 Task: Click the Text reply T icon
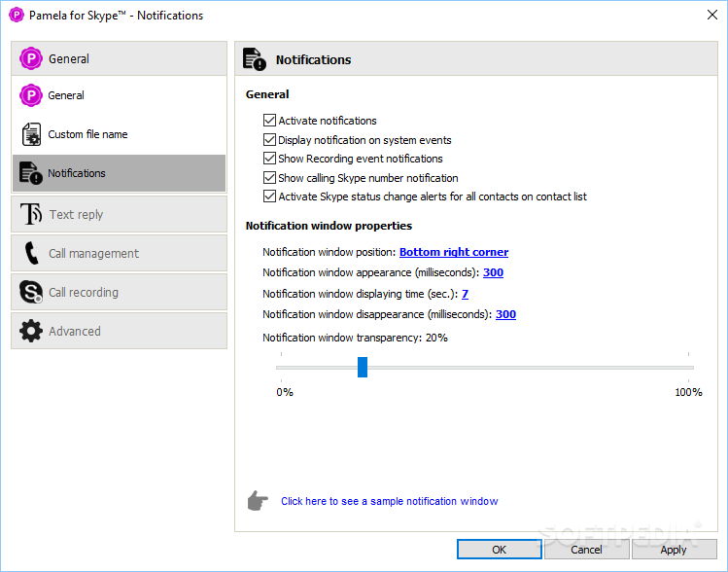(31, 214)
